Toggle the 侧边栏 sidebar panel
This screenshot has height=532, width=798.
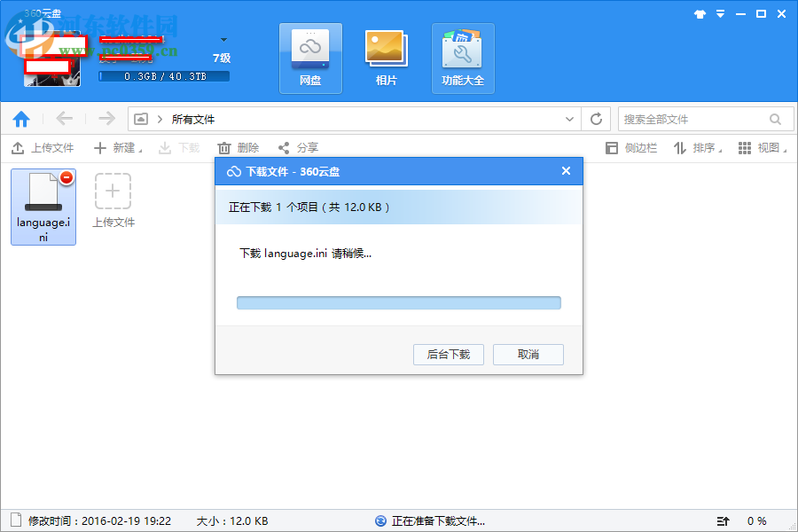pyautogui.click(x=631, y=147)
